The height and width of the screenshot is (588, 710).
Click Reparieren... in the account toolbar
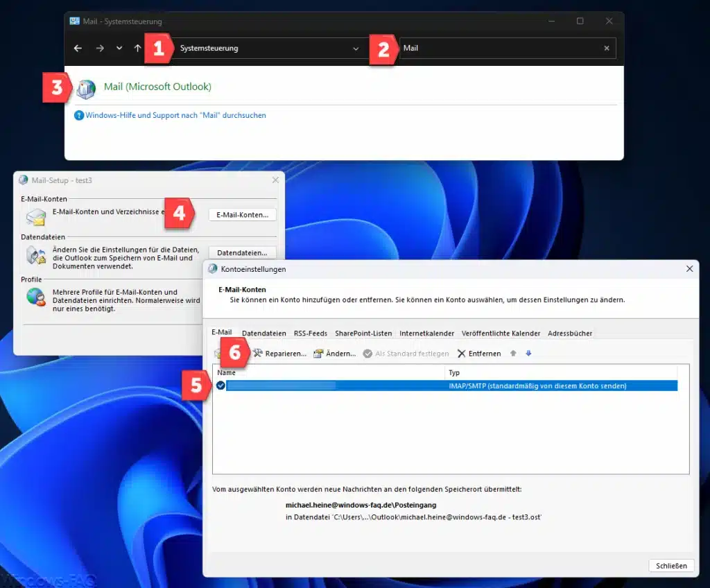pyautogui.click(x=280, y=354)
